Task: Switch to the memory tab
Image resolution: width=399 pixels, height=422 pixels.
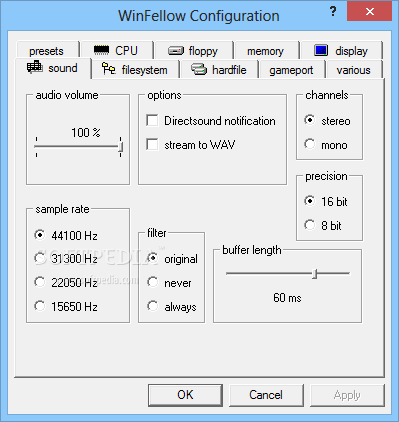Action: click(x=265, y=51)
